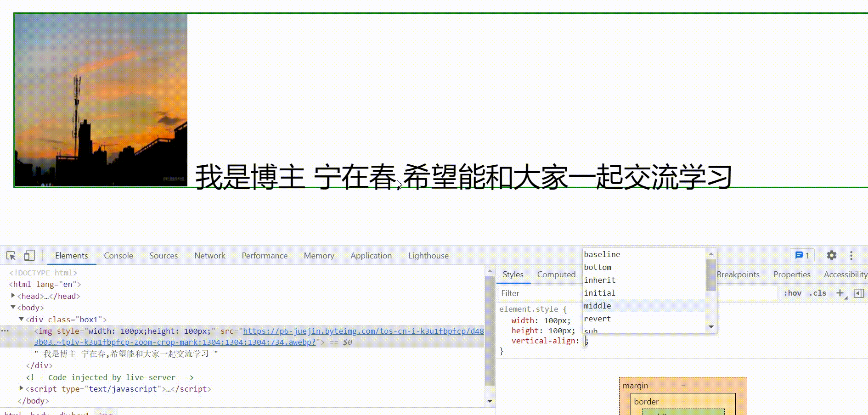The height and width of the screenshot is (415, 868).
Task: Toggle :hov element state button
Action: coord(793,293)
